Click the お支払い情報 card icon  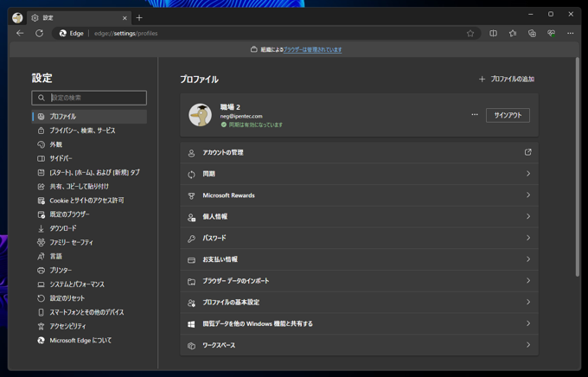191,260
